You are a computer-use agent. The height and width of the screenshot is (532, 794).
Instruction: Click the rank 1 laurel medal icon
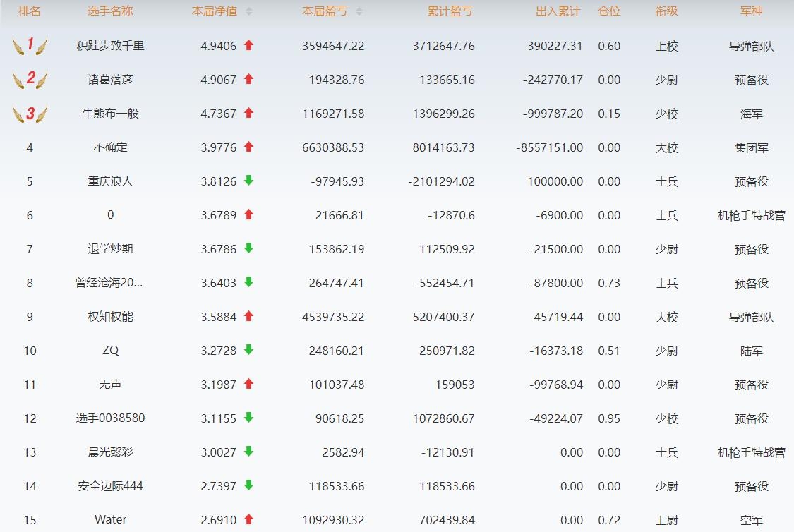(30, 46)
